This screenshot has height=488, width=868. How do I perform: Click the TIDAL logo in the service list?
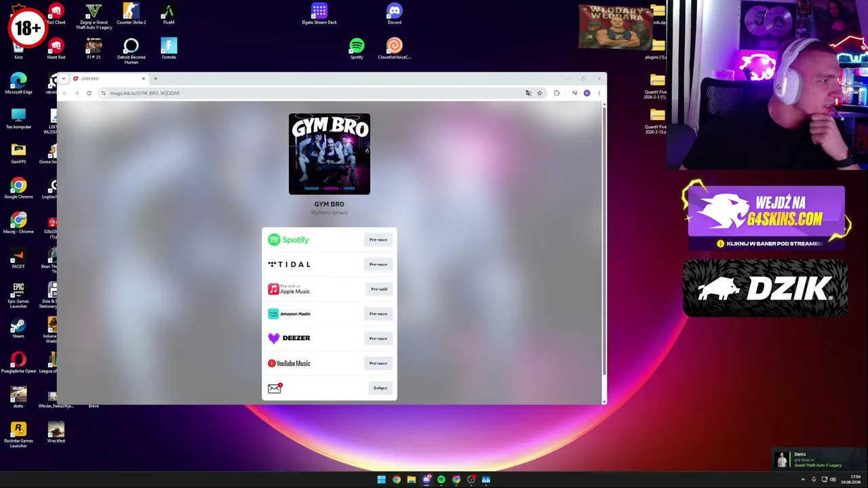coord(289,264)
